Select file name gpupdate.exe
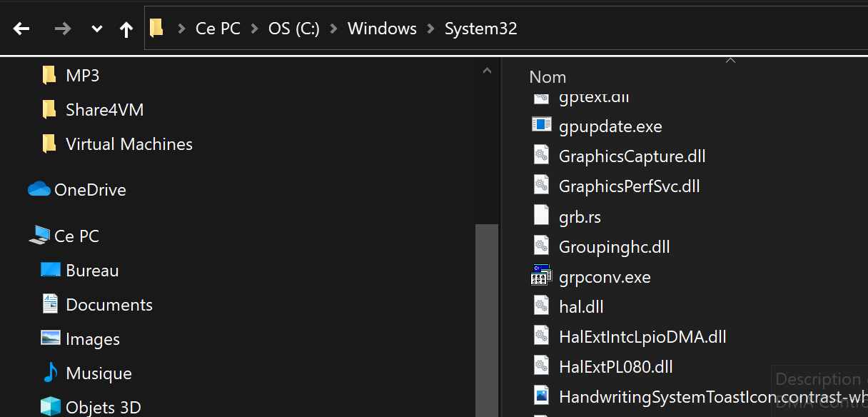868x417 pixels. (x=610, y=126)
